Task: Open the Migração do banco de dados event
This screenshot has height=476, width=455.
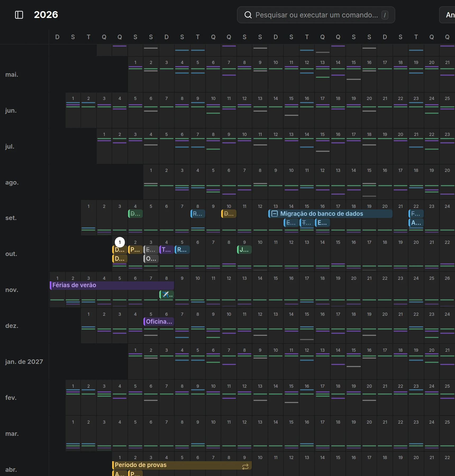Action: click(x=330, y=214)
